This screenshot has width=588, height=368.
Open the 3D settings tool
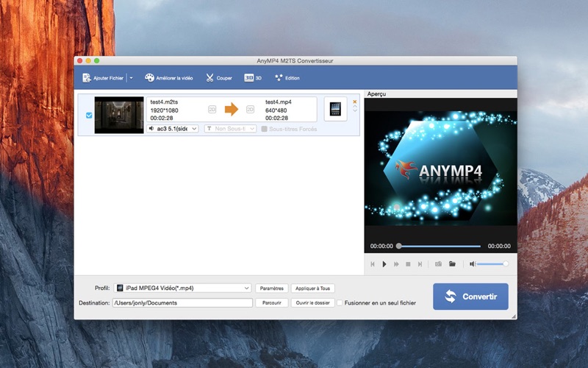(x=253, y=78)
